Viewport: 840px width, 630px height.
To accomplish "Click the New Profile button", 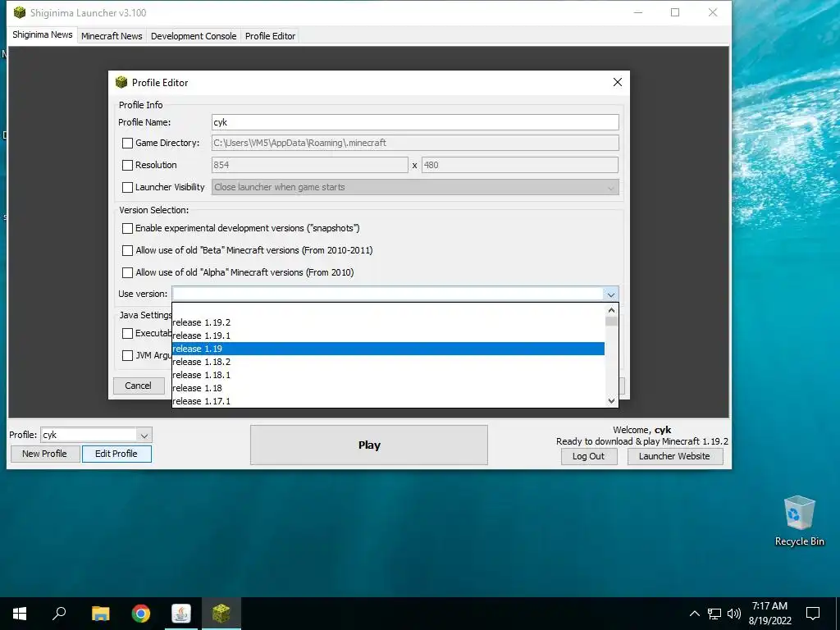I will pos(44,454).
